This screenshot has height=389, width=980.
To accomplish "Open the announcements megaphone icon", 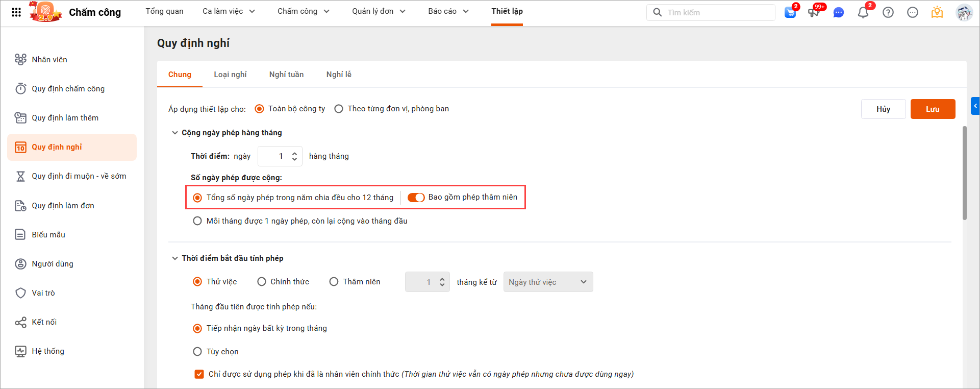I will coord(814,13).
